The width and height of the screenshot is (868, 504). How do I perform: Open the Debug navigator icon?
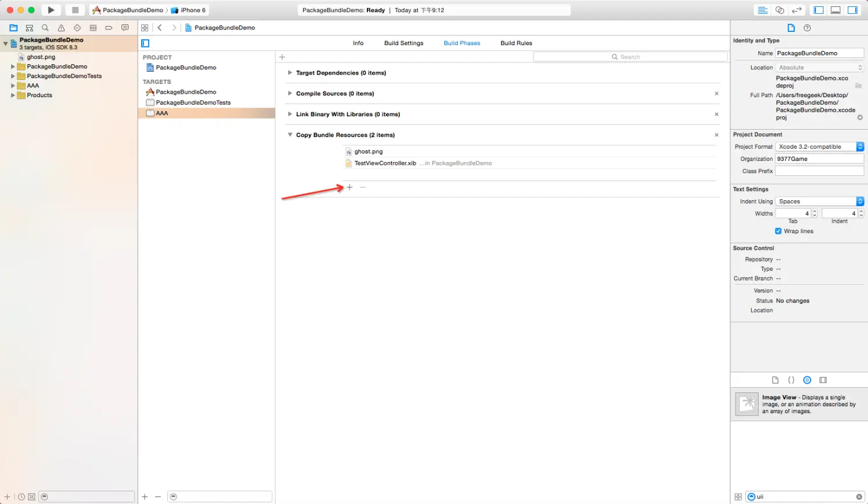point(93,28)
